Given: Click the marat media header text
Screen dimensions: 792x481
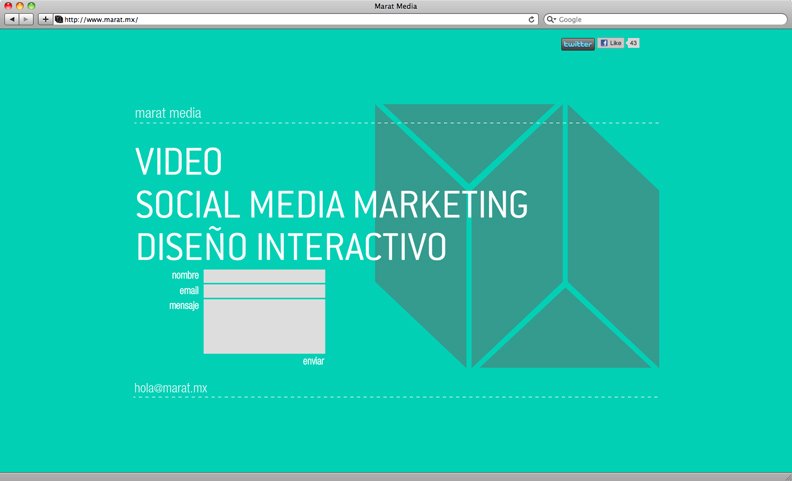Looking at the screenshot, I should coord(168,113).
